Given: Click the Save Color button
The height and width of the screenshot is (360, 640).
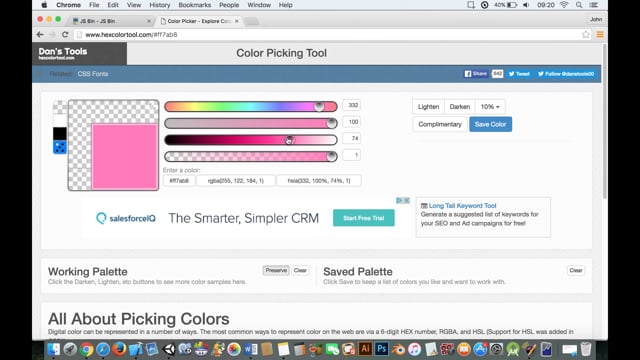Looking at the screenshot, I should (x=490, y=124).
